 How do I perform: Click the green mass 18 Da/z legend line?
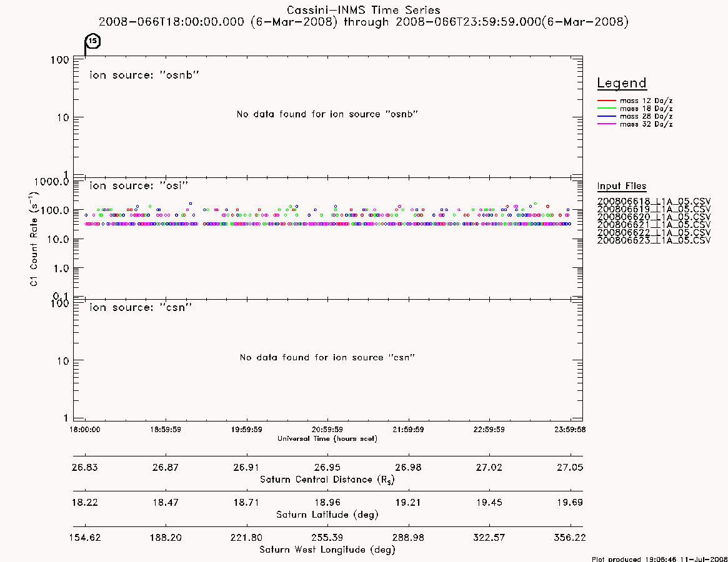tap(606, 108)
